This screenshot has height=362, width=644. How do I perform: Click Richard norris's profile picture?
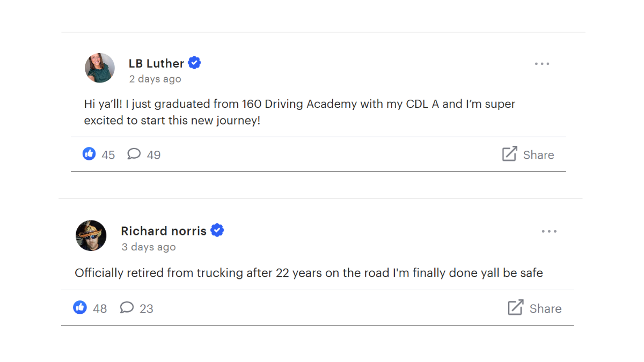tap(91, 235)
